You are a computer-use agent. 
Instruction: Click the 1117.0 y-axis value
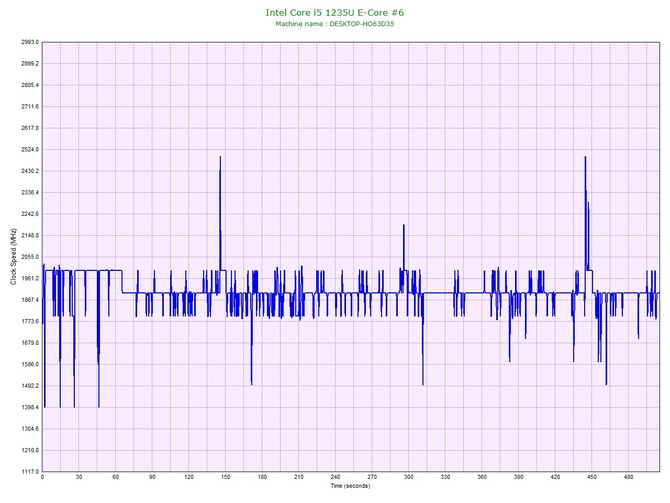pyautogui.click(x=30, y=472)
